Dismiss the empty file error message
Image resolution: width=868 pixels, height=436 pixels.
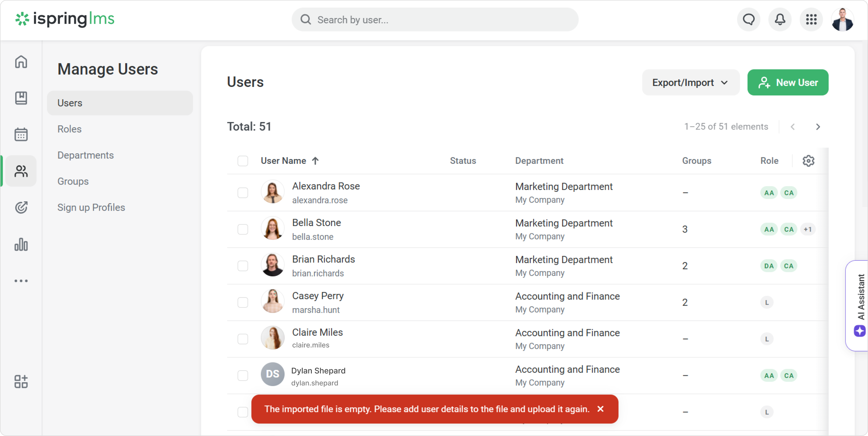coord(600,409)
